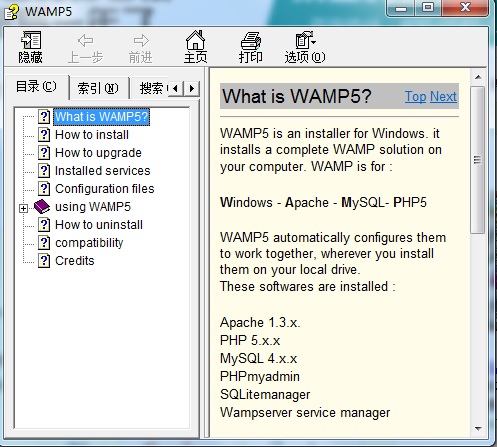
Task: Click the content scrollbar down arrow
Action: [x=478, y=429]
